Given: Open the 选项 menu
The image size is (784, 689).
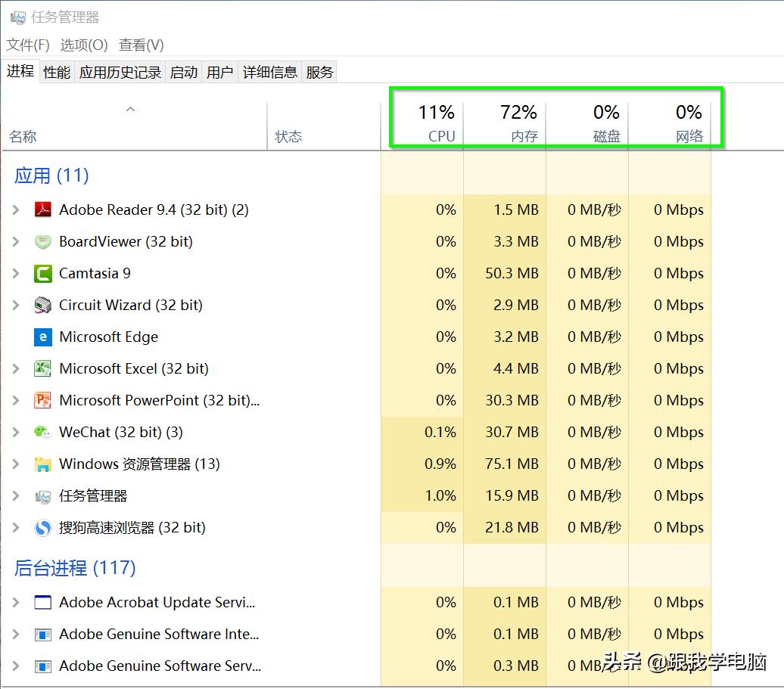Looking at the screenshot, I should (x=84, y=45).
